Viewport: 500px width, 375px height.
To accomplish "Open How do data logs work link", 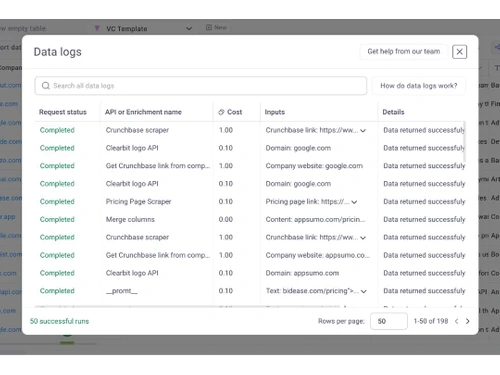I will click(x=419, y=86).
